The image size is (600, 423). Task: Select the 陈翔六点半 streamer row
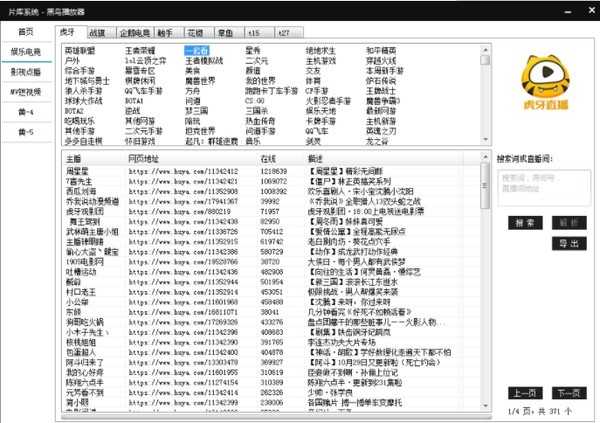(271, 382)
